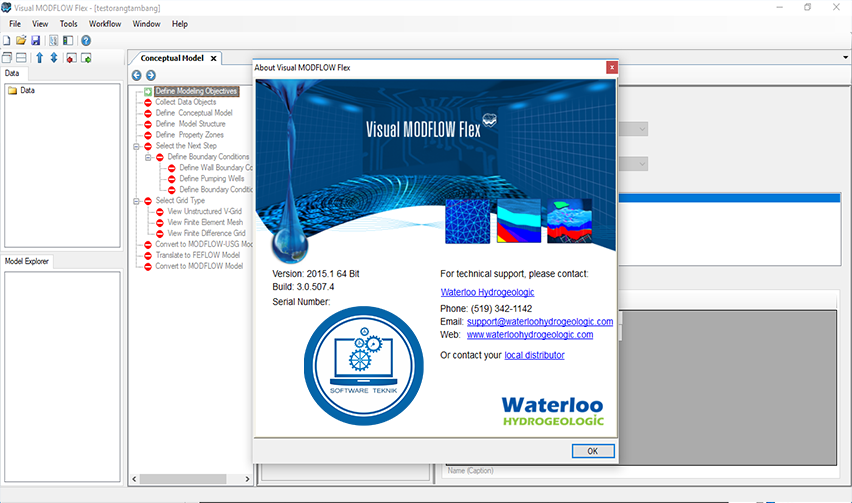
Task: Click red stop icon beside Define Conceptual Model
Action: coord(147,113)
